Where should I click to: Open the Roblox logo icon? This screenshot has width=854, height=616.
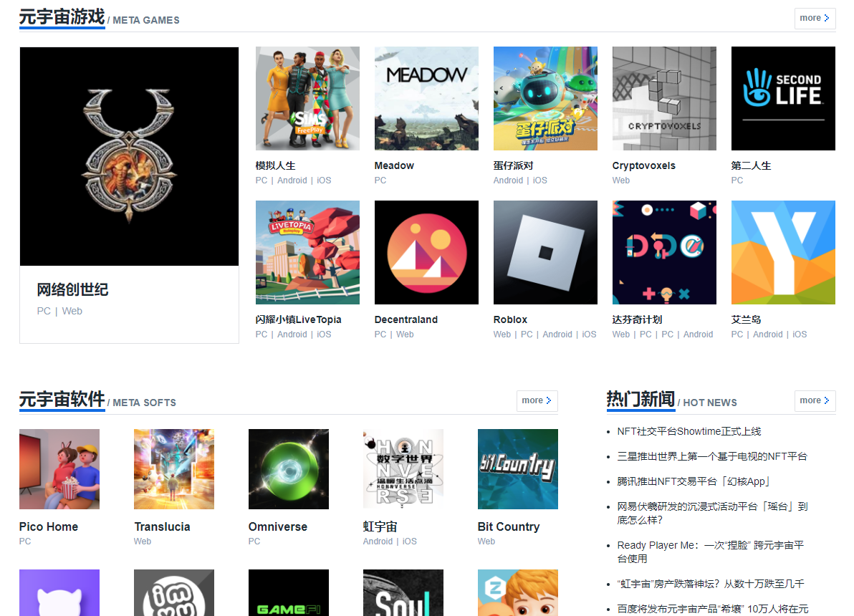click(x=545, y=253)
